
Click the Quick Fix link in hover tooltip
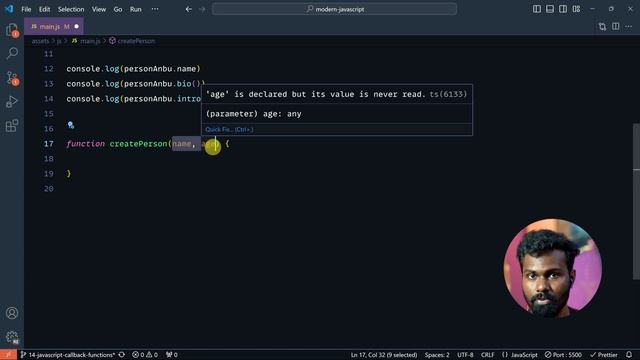[x=229, y=129]
